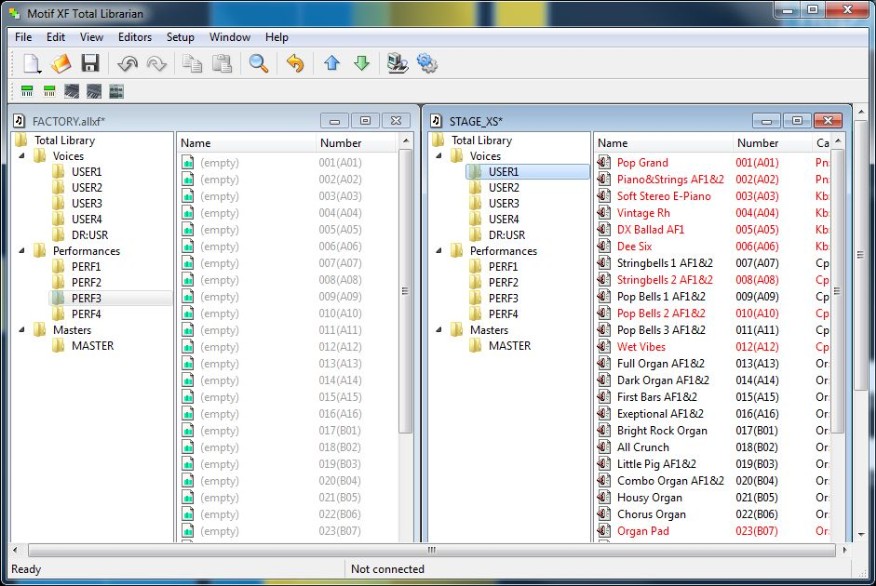
Task: Click the music note icon of STAGE_XS window
Action: tap(436, 121)
